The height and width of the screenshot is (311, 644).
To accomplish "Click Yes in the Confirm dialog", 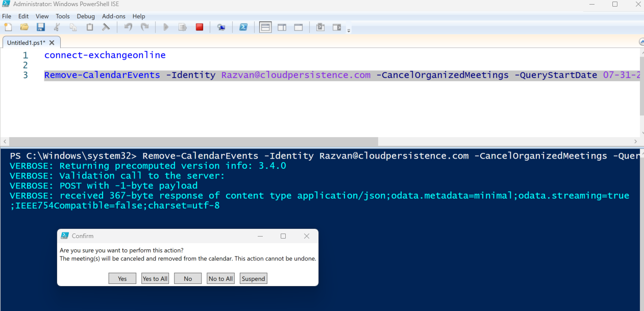I will (122, 278).
